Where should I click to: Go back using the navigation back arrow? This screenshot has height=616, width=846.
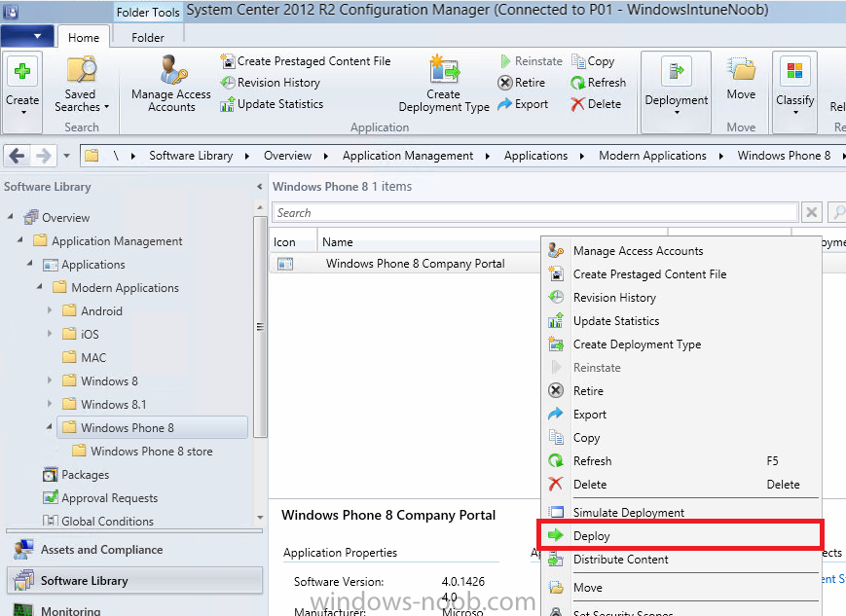click(17, 156)
